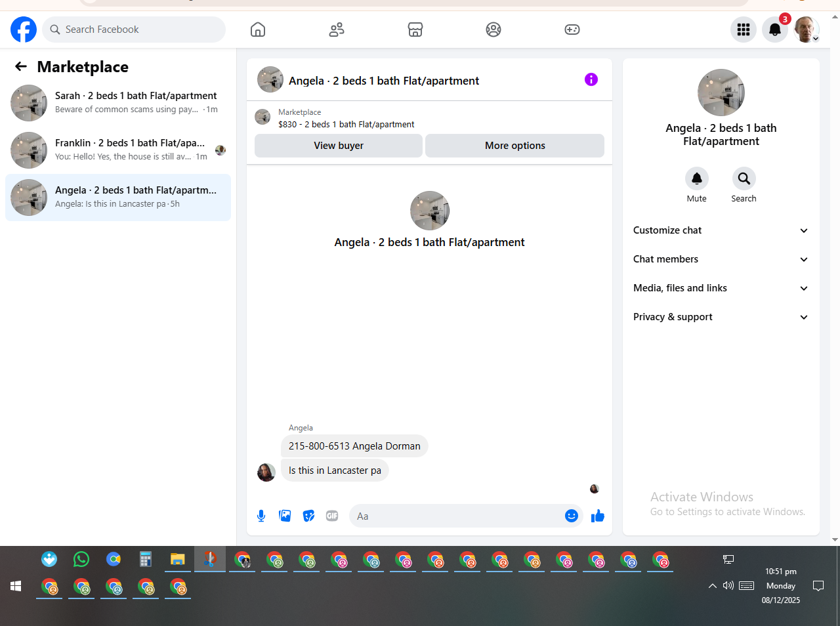This screenshot has height=626, width=840.
Task: Open the touch keyboard tray icon
Action: [747, 585]
